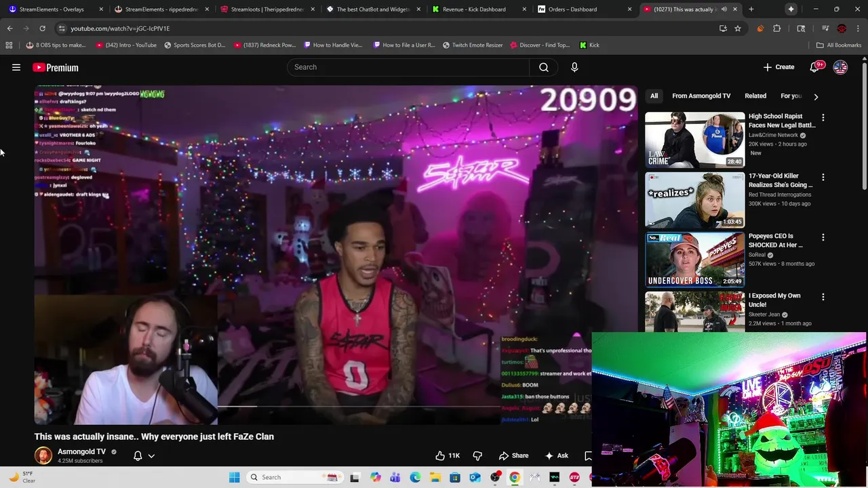Open High School Rapist video thumbnail

pos(694,140)
